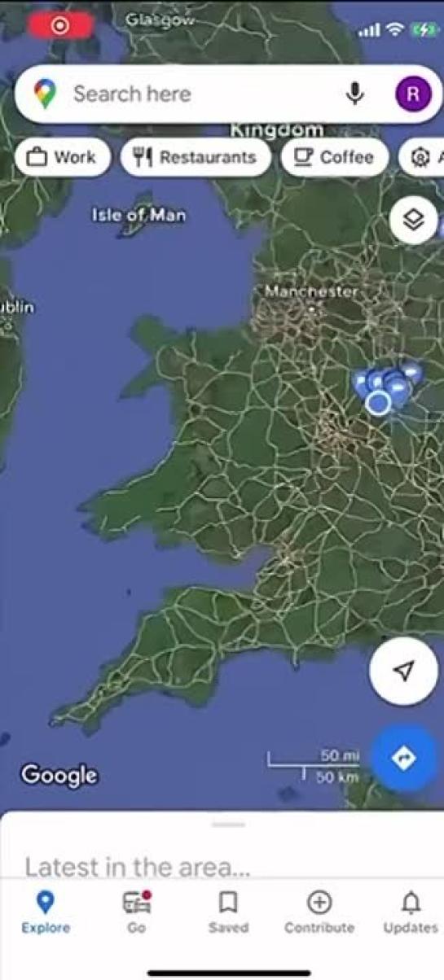Switch to the Saved tab
Screen dimensions: 444x980
tap(228, 912)
